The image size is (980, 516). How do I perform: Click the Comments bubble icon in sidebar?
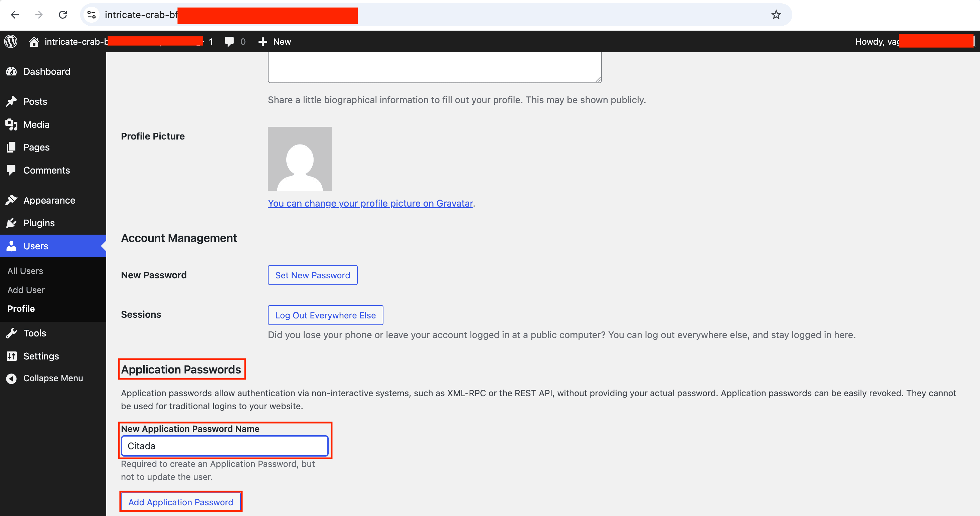coord(11,170)
